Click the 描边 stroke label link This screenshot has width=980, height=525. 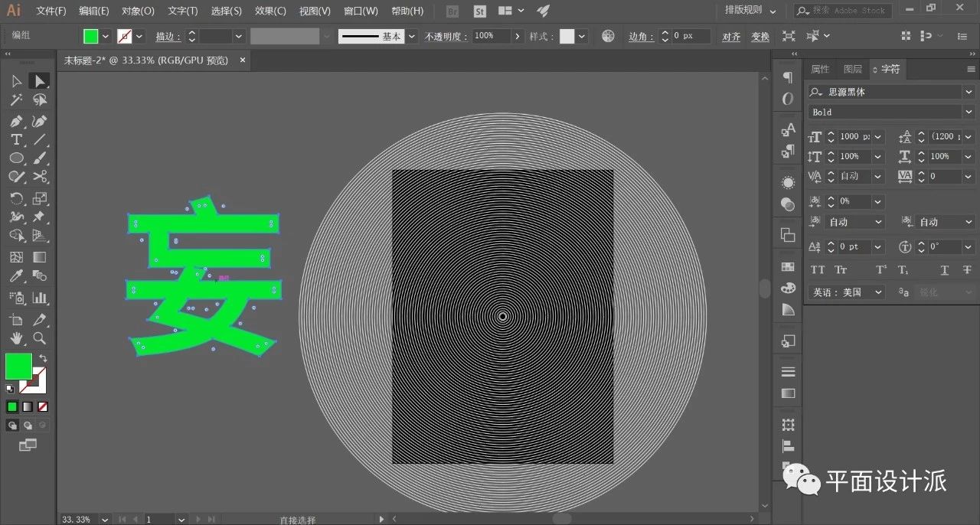(168, 36)
